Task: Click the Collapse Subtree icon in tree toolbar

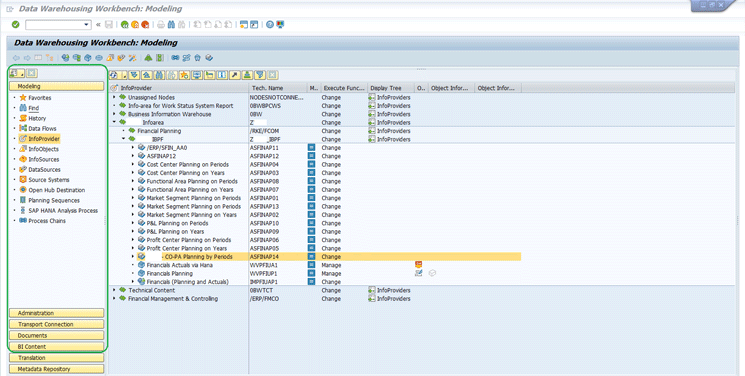Action: pos(147,75)
